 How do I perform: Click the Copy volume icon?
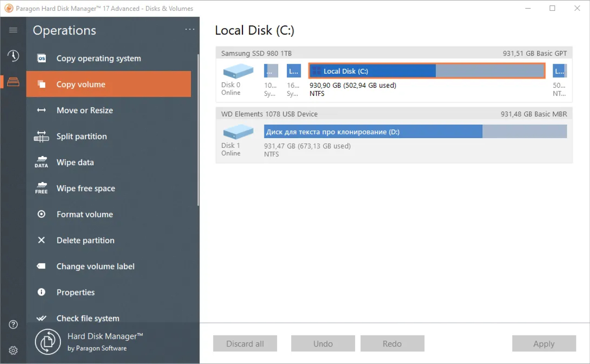click(42, 84)
